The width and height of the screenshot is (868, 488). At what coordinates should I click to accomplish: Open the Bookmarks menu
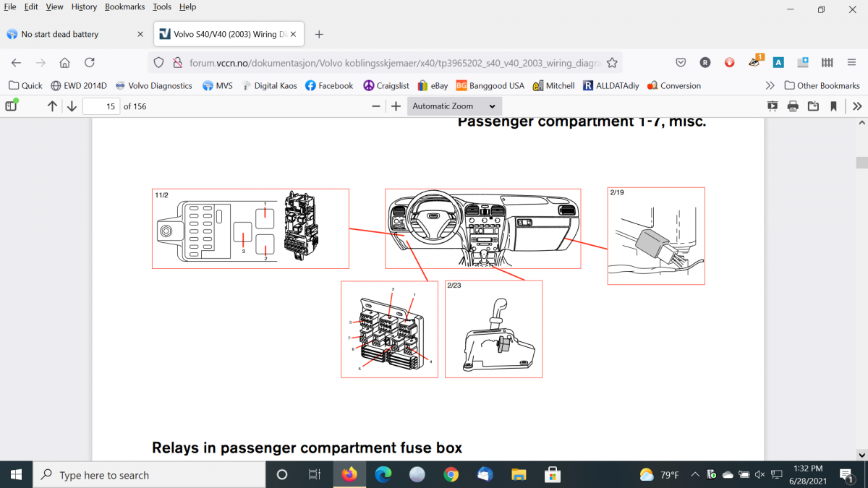tap(124, 7)
